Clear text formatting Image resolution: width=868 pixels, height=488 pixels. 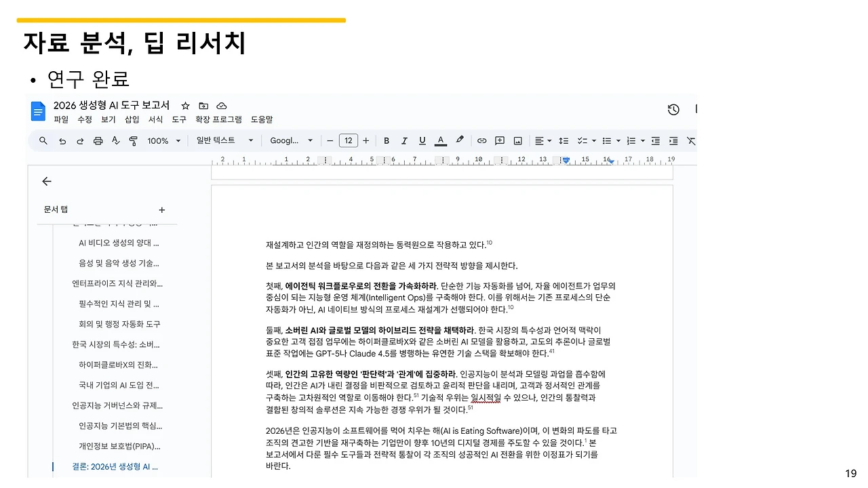691,140
